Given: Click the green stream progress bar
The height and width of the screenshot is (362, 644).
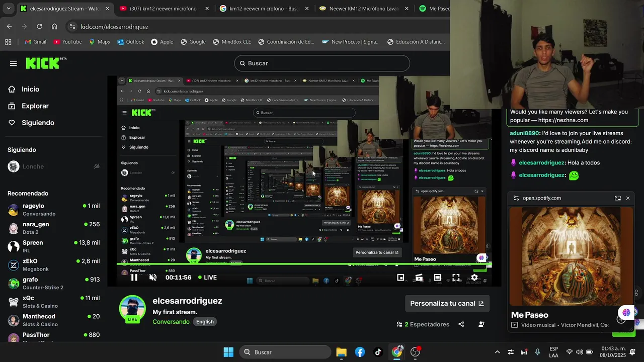Looking at the screenshot, I should click(304, 264).
